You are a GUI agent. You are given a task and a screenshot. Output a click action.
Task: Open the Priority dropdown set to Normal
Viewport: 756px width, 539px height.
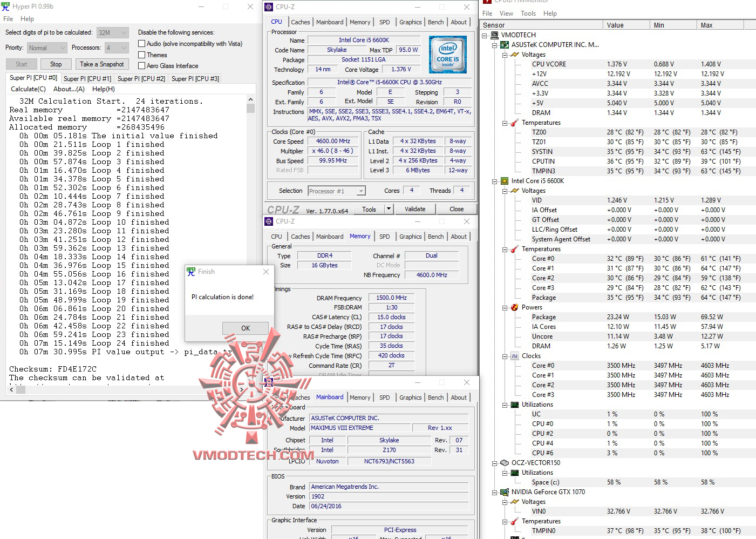[x=47, y=48]
